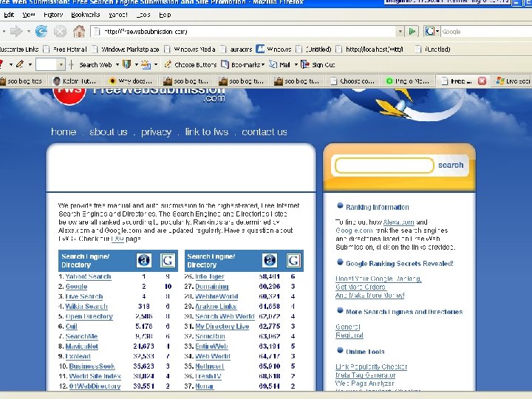532x399 pixels.
Task: Click the Alexa icon in left table header
Action: coord(144,260)
